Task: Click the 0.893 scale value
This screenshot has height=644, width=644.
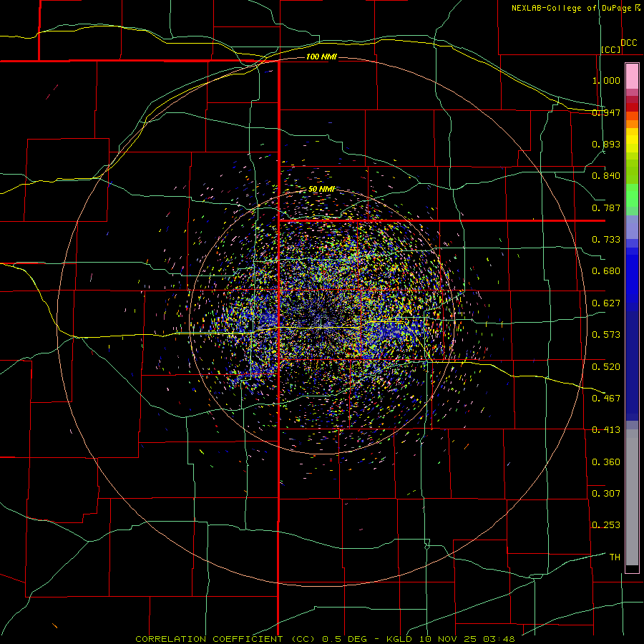Action: pos(606,144)
